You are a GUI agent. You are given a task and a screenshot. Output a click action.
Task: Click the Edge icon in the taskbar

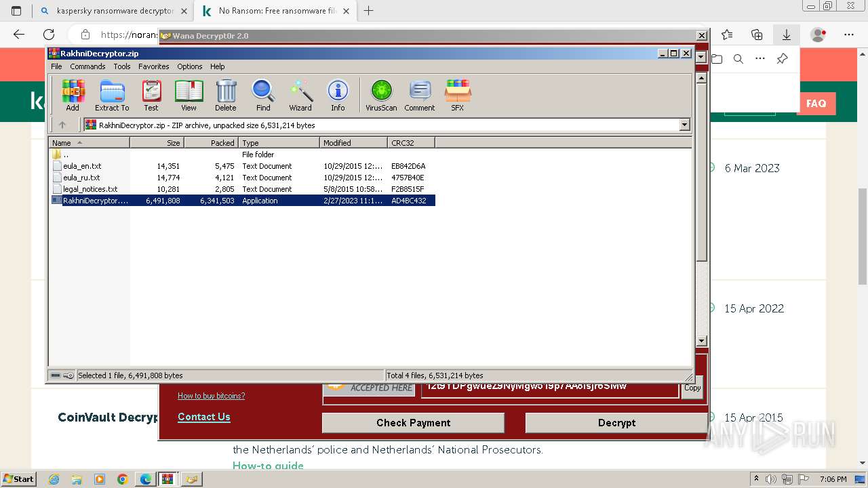(x=145, y=479)
